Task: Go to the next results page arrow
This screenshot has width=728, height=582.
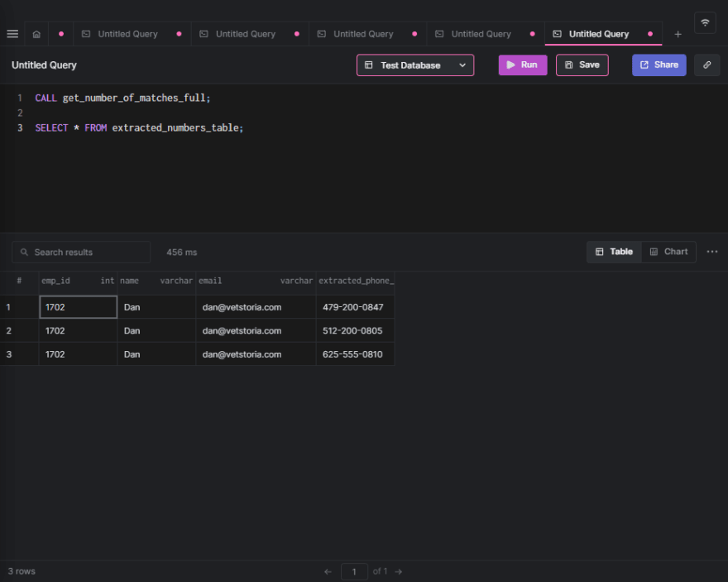Action: [399, 572]
